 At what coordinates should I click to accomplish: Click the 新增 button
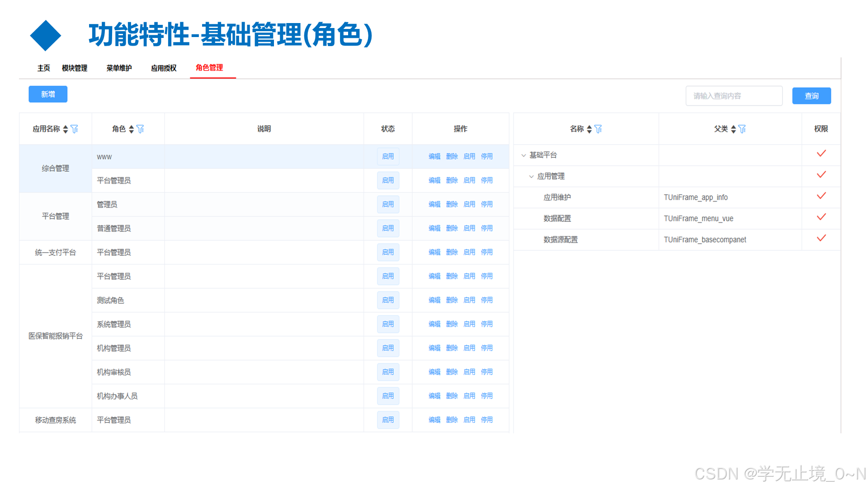tap(47, 94)
